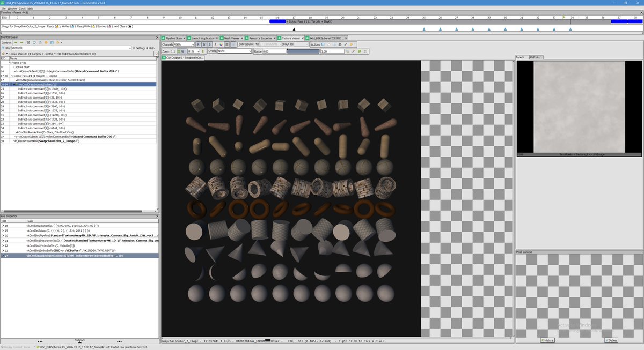Image resolution: width=644 pixels, height=350 pixels.
Task: Open the Overlay None dropdown
Action: click(235, 51)
